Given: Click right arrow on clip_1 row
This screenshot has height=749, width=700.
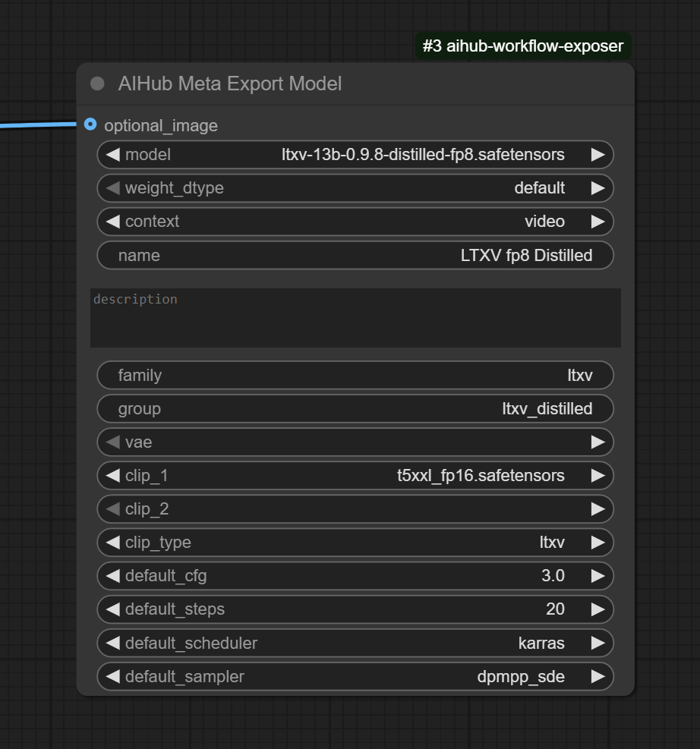Looking at the screenshot, I should (x=598, y=476).
